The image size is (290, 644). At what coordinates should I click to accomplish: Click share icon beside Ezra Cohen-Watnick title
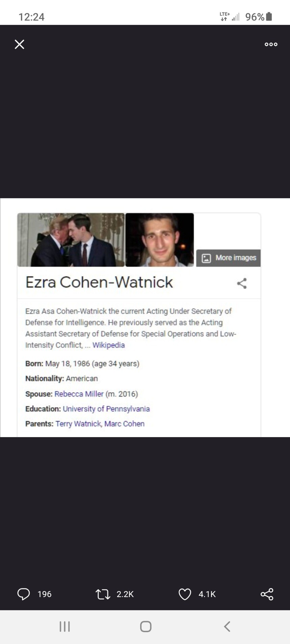click(x=242, y=283)
